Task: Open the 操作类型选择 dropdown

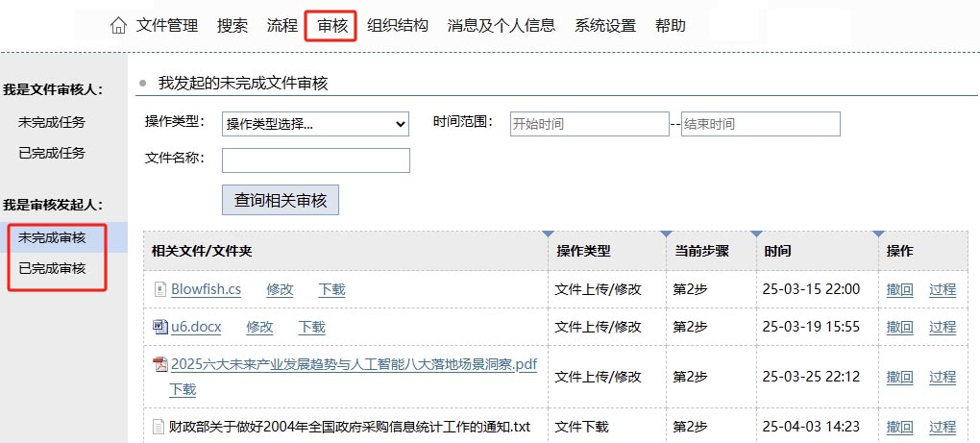Action: pyautogui.click(x=316, y=124)
